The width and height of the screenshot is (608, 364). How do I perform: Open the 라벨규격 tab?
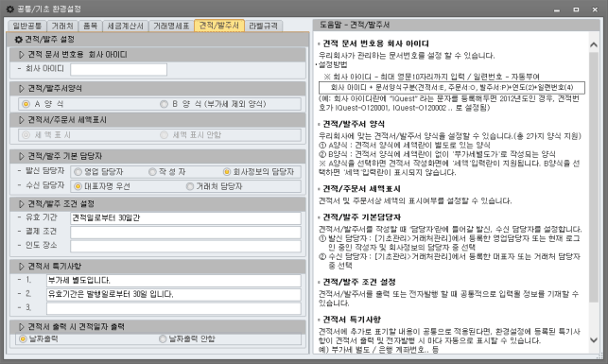(x=263, y=26)
